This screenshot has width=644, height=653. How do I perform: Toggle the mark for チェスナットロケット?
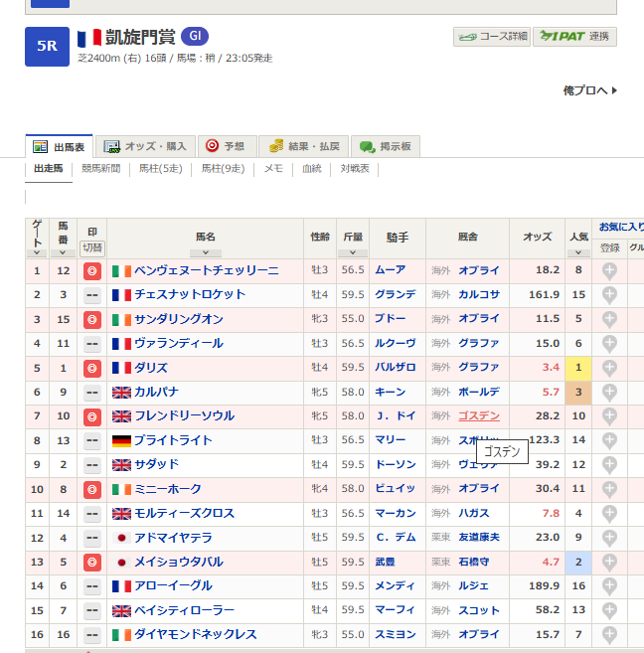point(92,295)
